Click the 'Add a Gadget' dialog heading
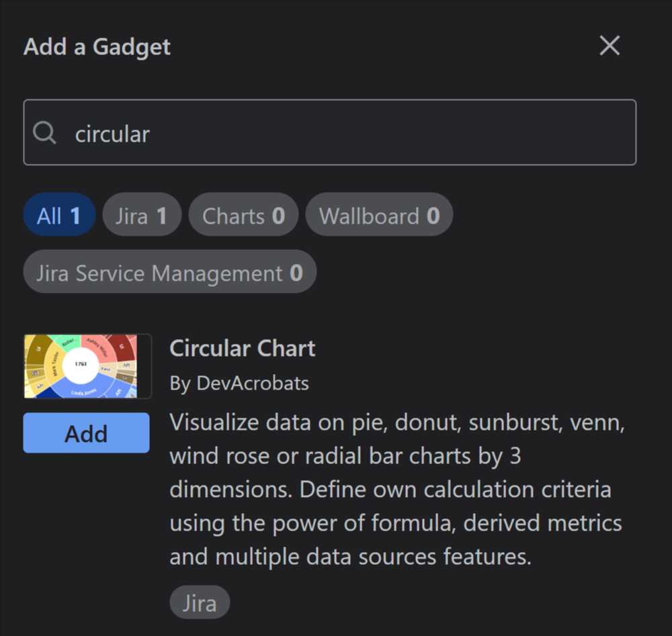 point(97,46)
